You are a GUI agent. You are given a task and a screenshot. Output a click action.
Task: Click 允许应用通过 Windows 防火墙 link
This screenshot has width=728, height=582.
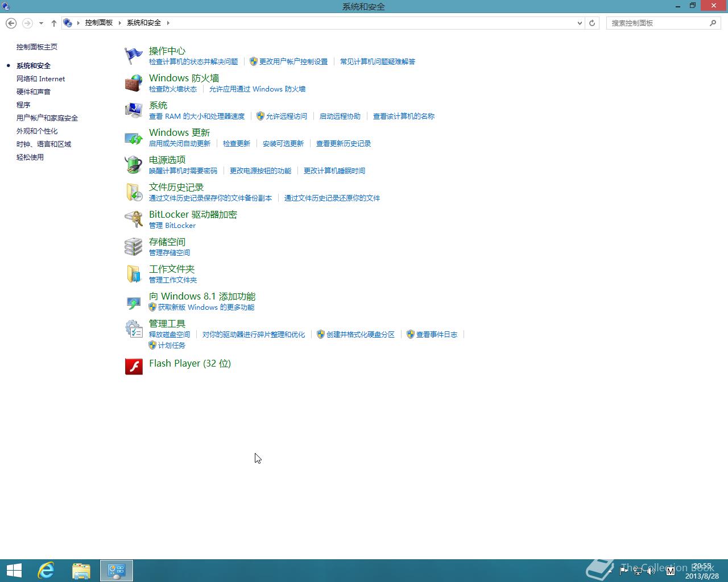point(257,89)
